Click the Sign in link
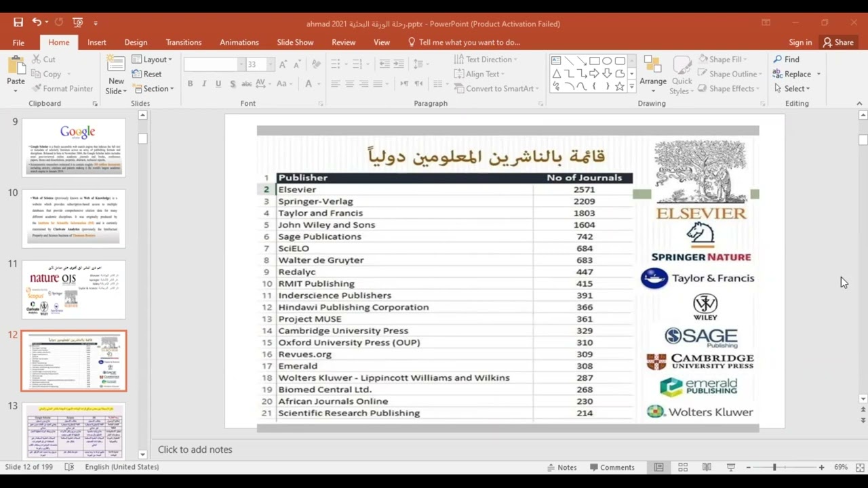This screenshot has height=488, width=868. point(800,42)
